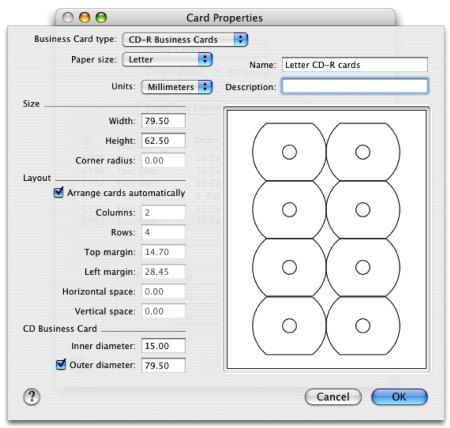Focus the Name text field
Viewport: 450px width, 428px height.
pyautogui.click(x=355, y=65)
